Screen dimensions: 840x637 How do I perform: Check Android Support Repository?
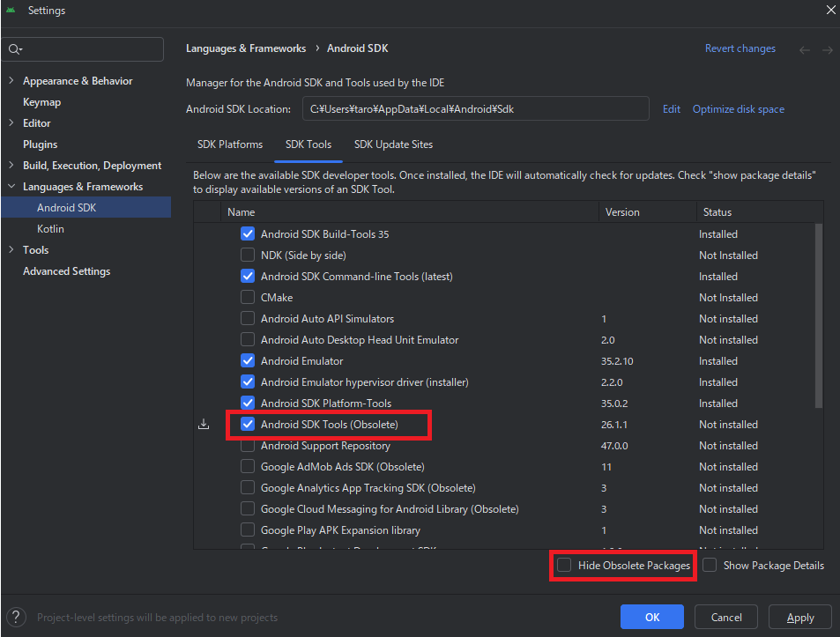[x=248, y=446]
